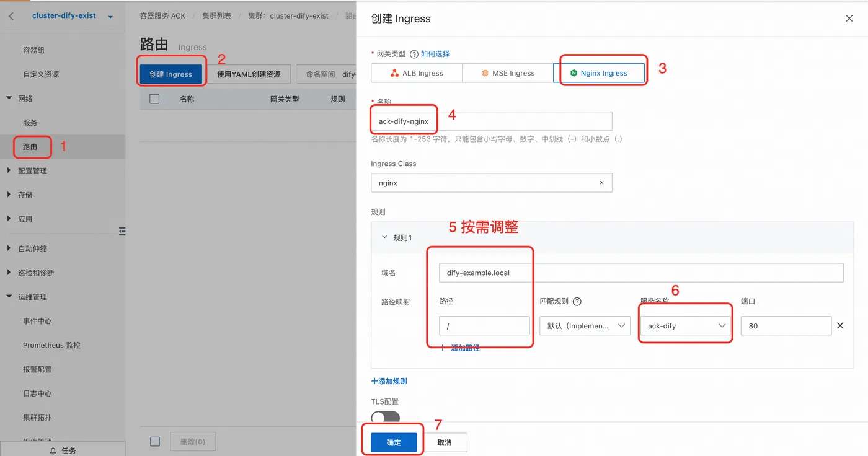Open 事件中心 in the sidebar
Image resolution: width=868 pixels, height=456 pixels.
pos(37,321)
